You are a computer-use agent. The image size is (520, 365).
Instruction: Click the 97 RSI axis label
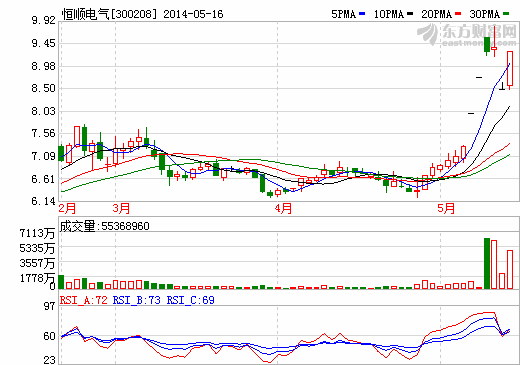(50, 306)
